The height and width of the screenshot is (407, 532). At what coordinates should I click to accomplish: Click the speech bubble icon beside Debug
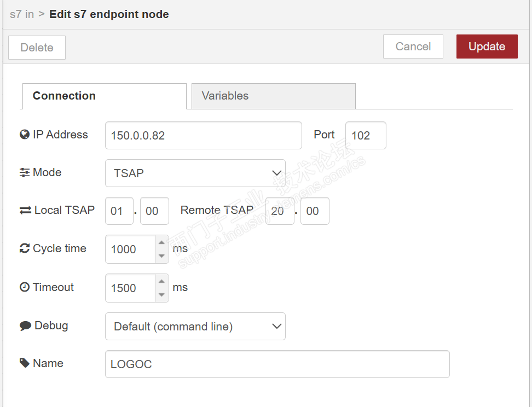[x=25, y=326]
